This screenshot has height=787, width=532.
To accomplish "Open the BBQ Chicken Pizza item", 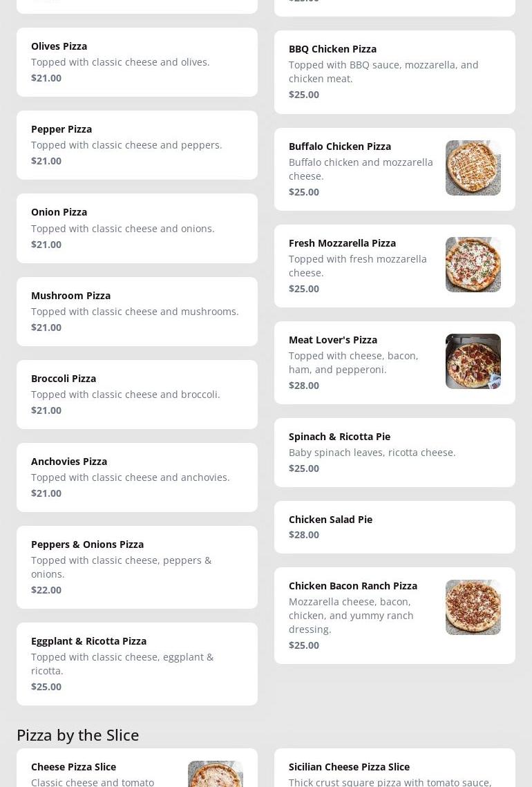I will coord(395,72).
